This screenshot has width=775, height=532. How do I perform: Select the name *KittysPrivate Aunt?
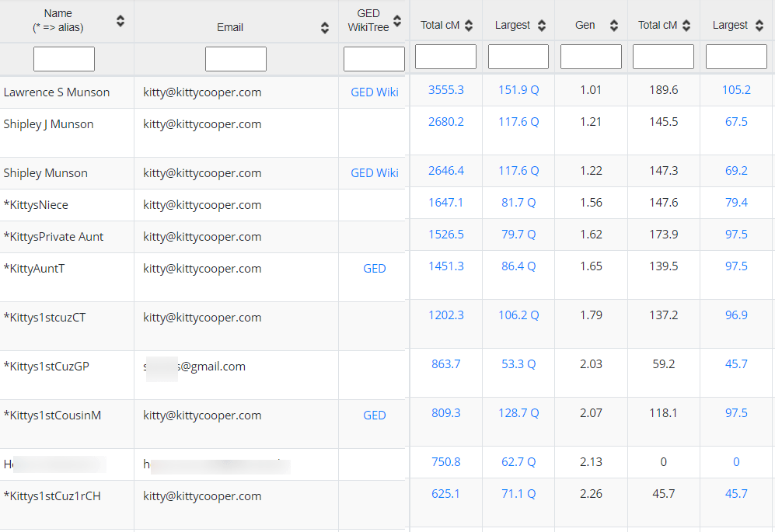(54, 237)
